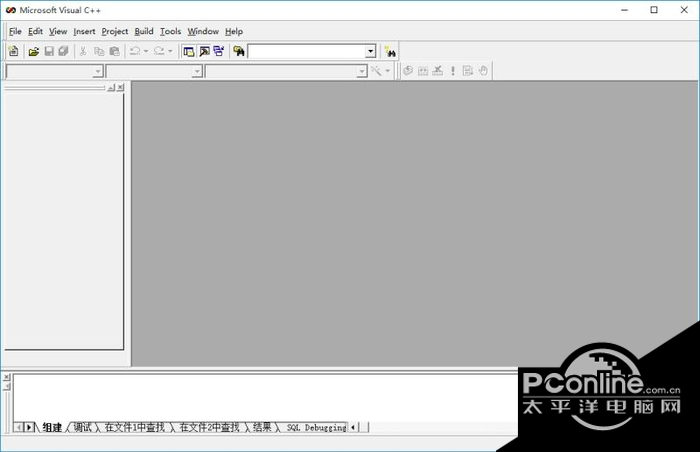Click the Copy icon
Screen dimensions: 700x452
click(x=99, y=51)
